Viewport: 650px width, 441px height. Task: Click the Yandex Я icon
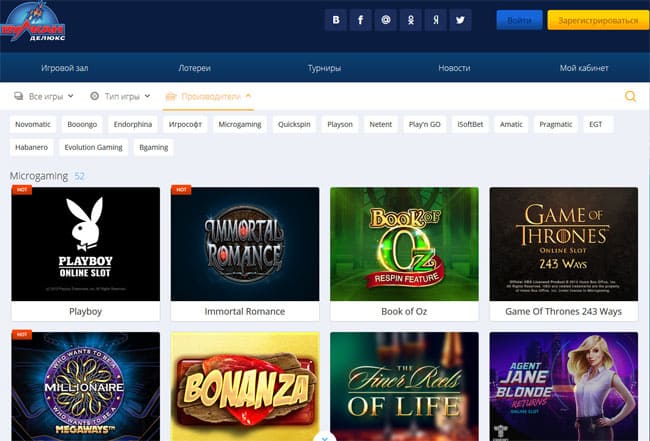click(x=436, y=20)
